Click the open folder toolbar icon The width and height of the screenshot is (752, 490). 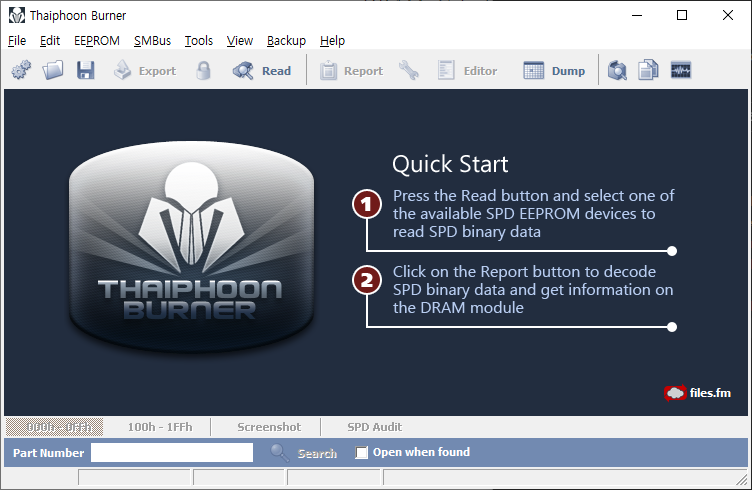53,70
